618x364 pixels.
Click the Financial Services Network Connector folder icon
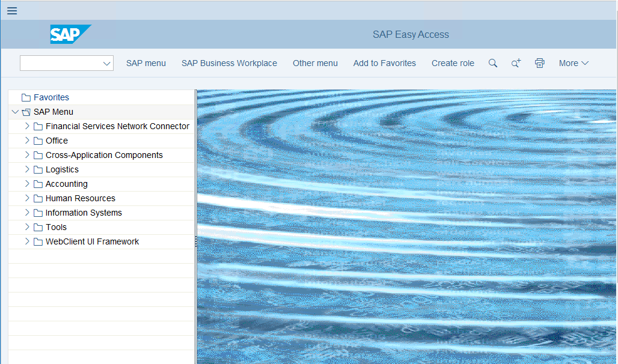(38, 127)
